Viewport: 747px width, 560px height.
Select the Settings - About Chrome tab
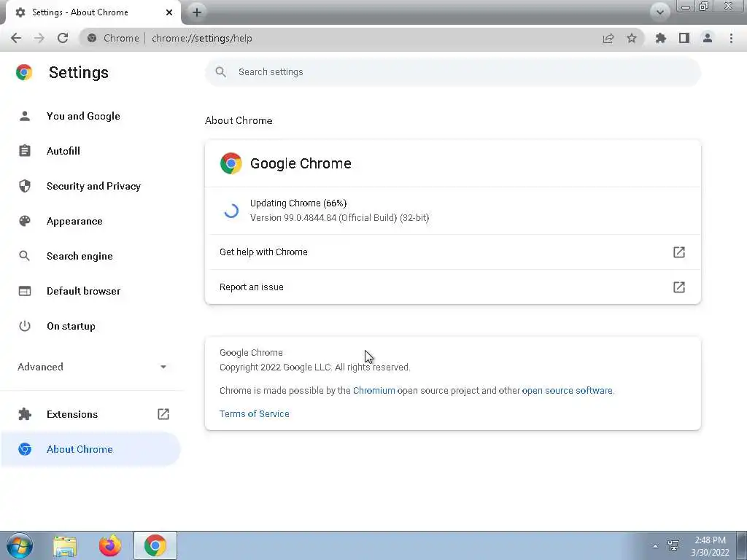pos(90,12)
